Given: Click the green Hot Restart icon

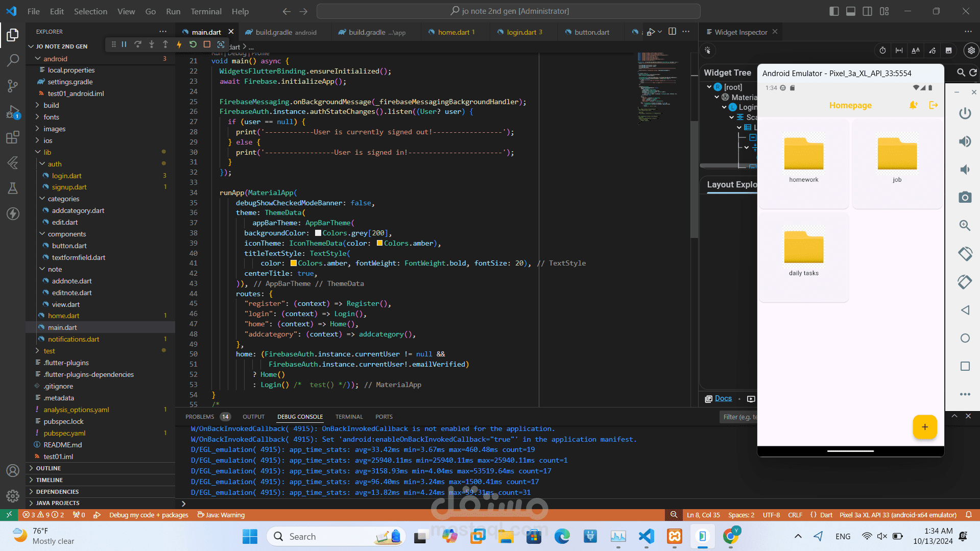Looking at the screenshot, I should [193, 44].
